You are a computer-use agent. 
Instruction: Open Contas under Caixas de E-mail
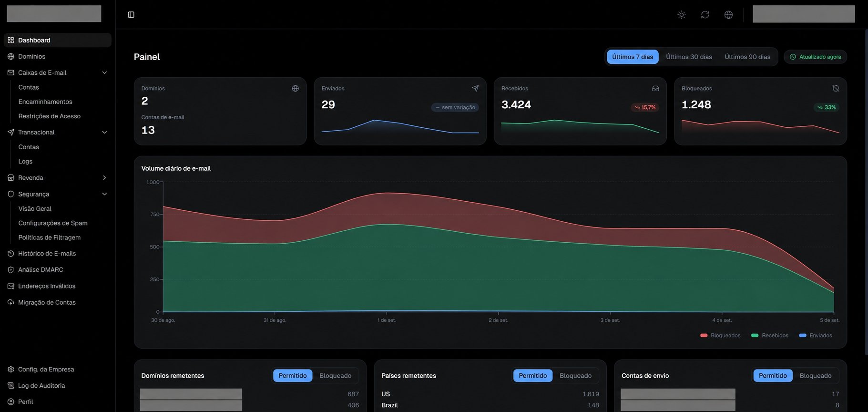click(29, 87)
